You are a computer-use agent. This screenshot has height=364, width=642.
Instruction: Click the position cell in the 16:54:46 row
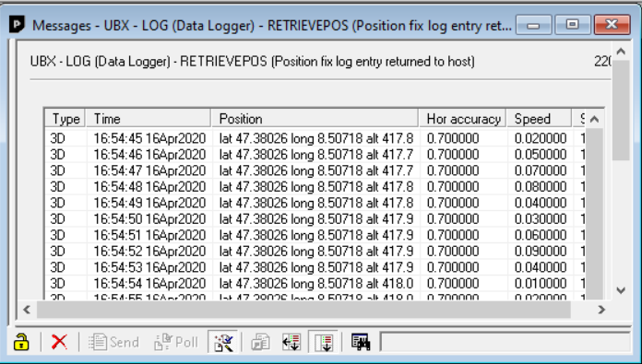pos(316,154)
